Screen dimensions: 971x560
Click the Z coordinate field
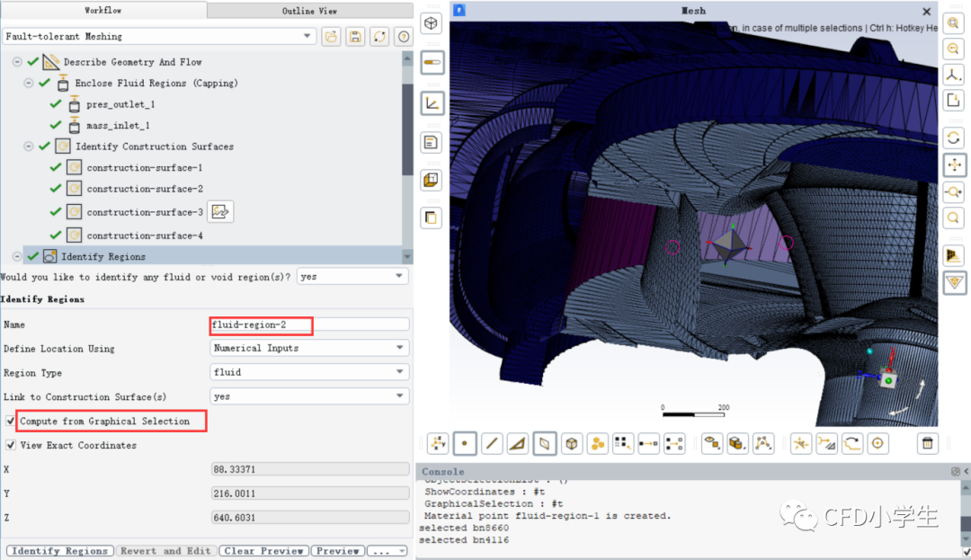click(x=309, y=518)
